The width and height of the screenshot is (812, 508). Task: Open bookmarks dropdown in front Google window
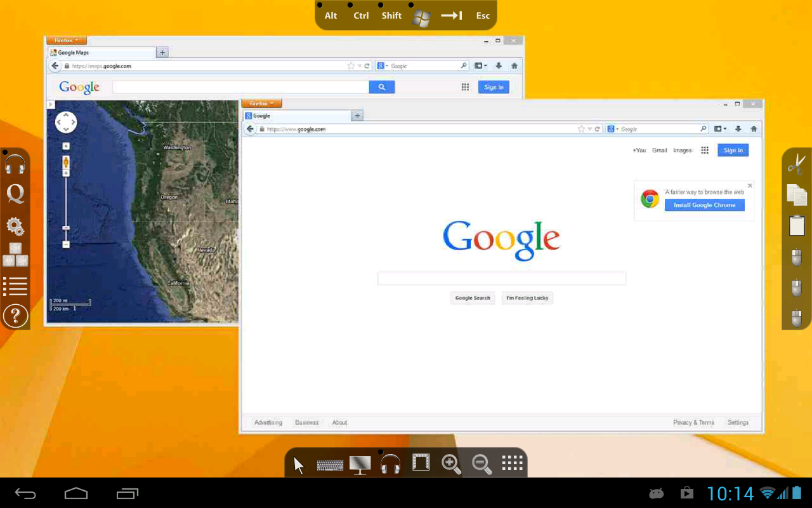pyautogui.click(x=720, y=129)
